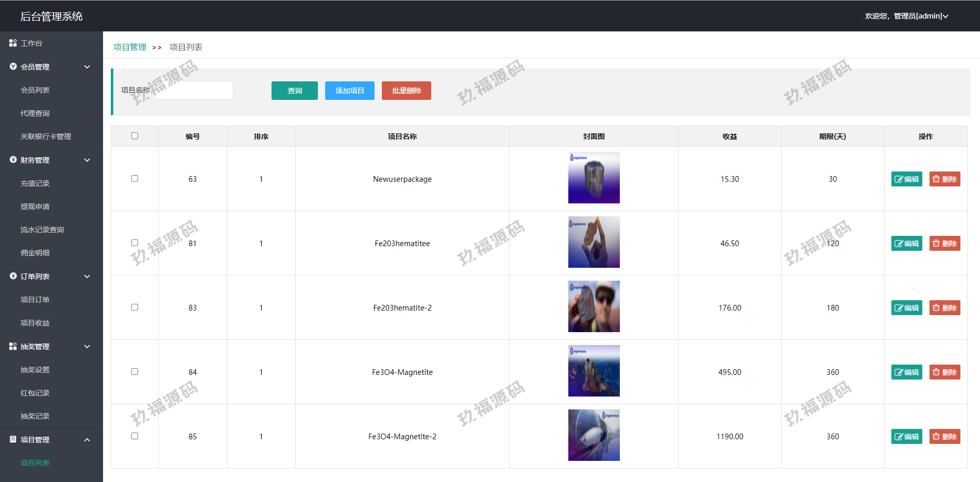Click the 抽奖管理 section icon
Viewport: 980px width, 482px height.
pyautogui.click(x=13, y=347)
